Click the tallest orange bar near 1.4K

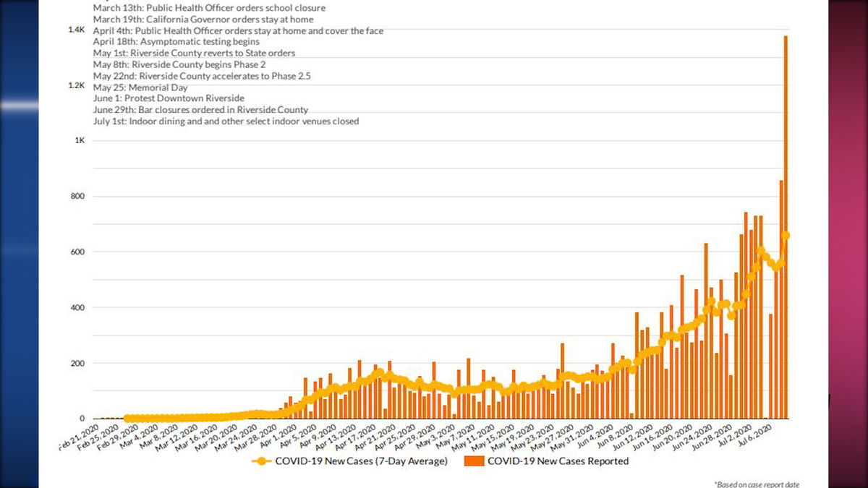(x=786, y=217)
